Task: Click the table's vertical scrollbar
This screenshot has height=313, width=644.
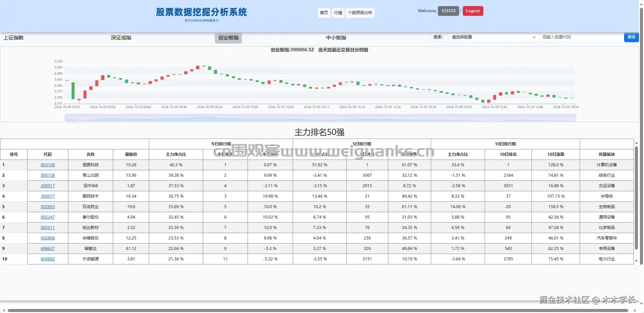Action: click(636, 198)
